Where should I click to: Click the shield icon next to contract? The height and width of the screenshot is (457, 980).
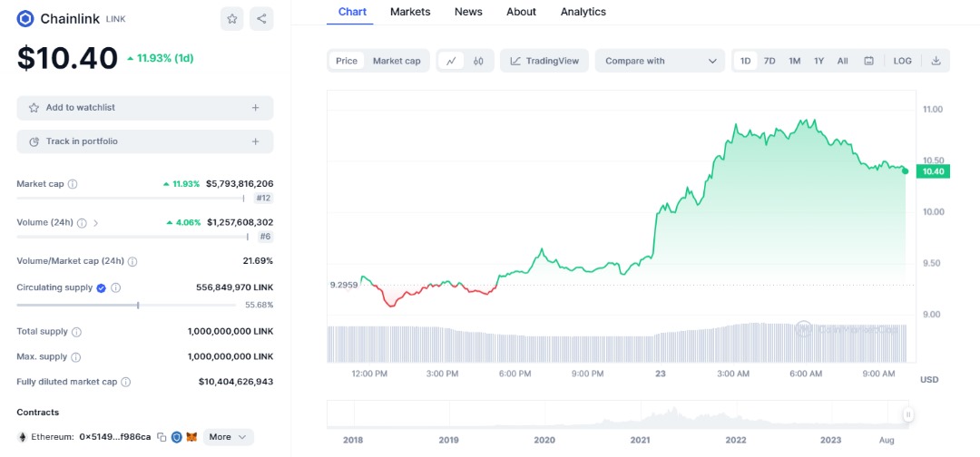pos(177,437)
